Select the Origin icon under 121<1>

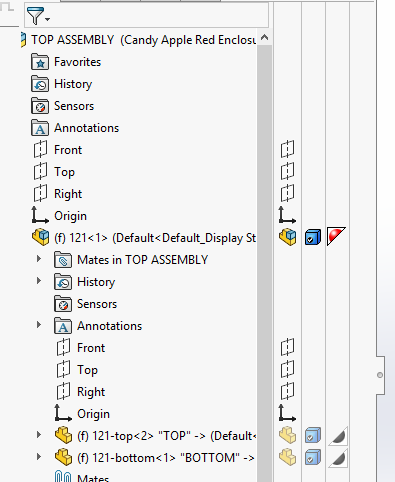pyautogui.click(x=63, y=413)
